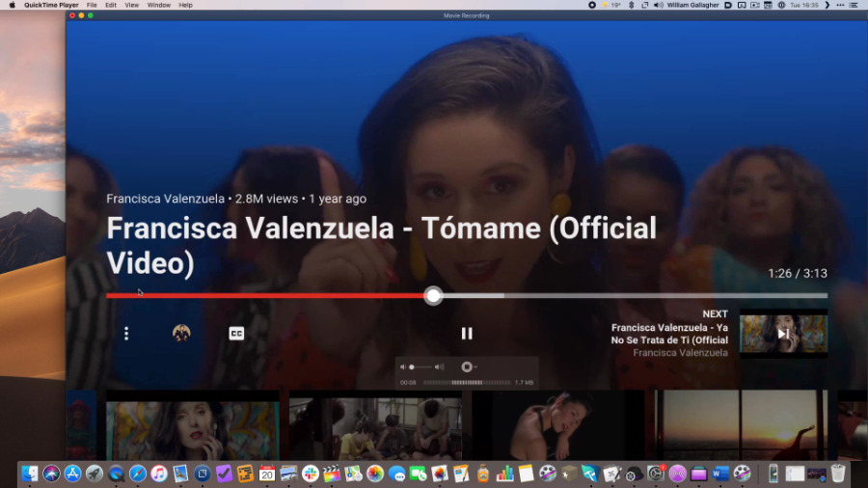Click the 1:26 / 3:13 time display
Screen dimensions: 868x488
coord(798,273)
